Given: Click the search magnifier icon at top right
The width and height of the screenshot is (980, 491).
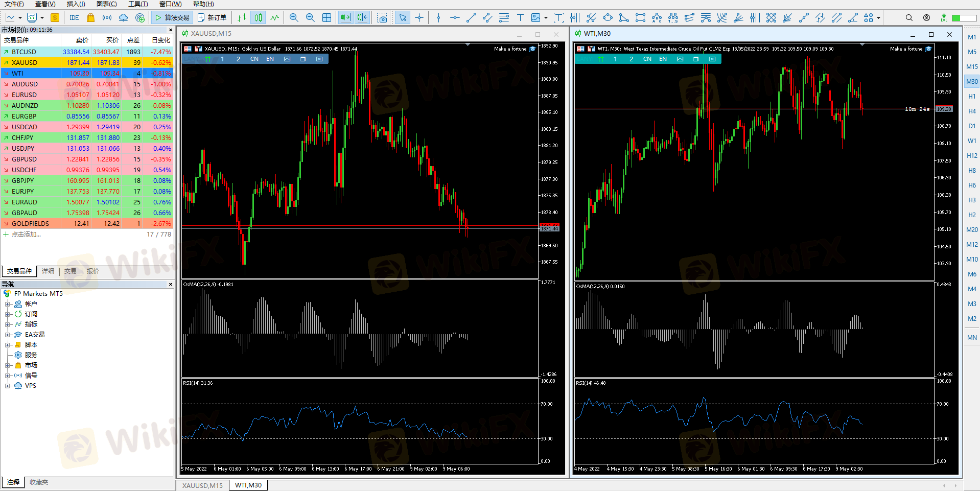Looking at the screenshot, I should point(909,18).
